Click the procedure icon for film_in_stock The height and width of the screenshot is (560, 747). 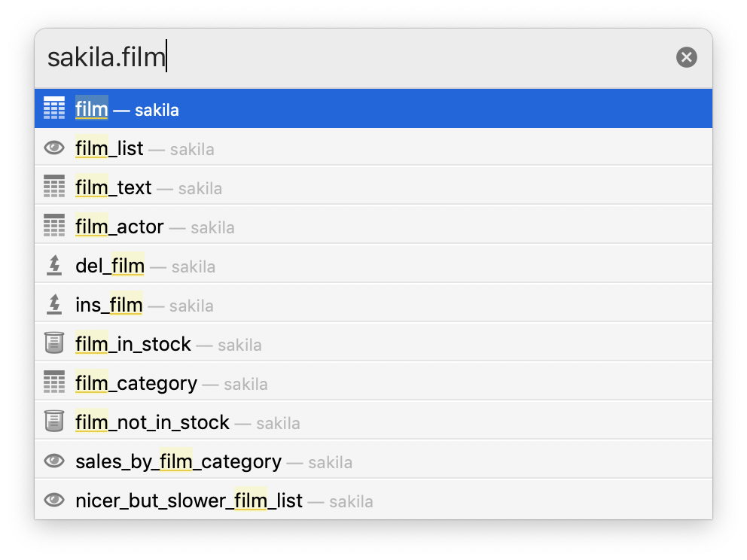coord(54,343)
